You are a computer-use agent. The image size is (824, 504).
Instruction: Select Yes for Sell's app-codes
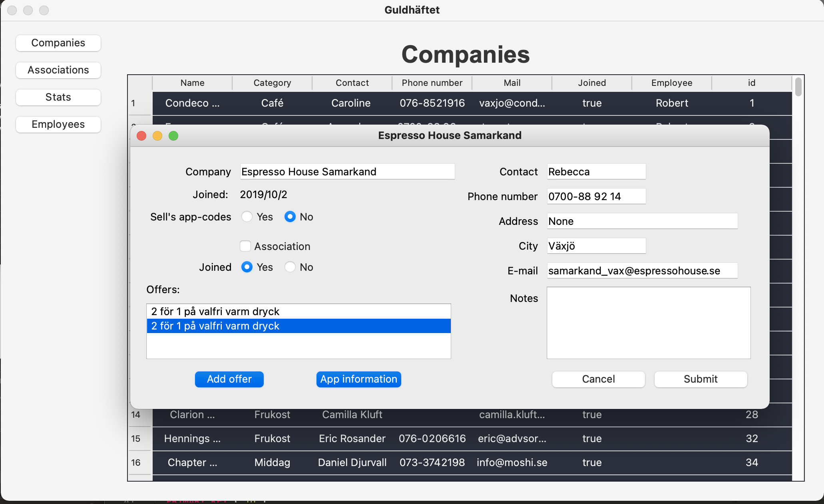247,217
